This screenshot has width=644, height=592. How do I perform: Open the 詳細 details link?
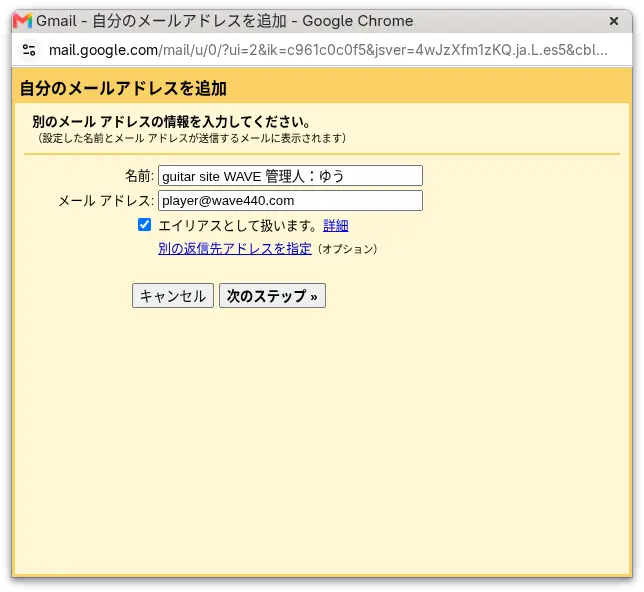[336, 226]
